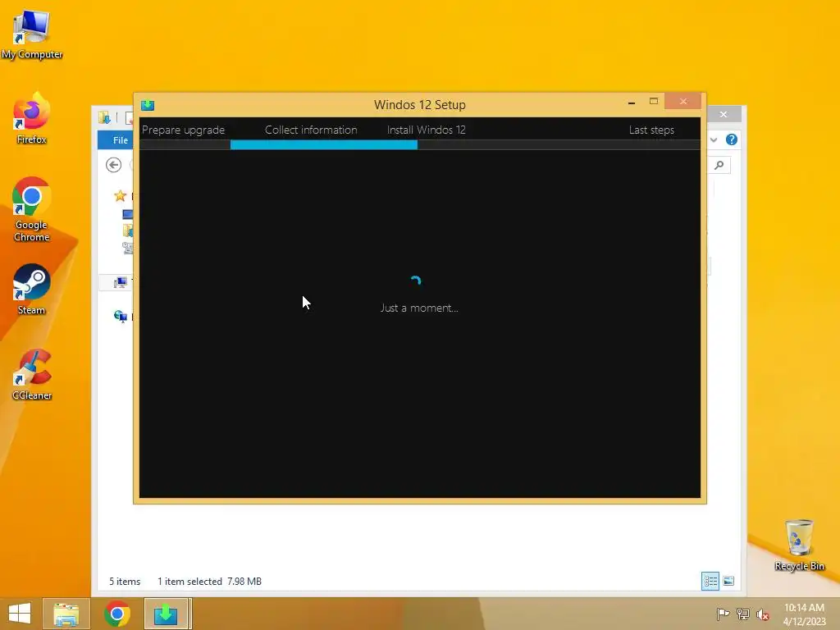Go back in the Explorer window
Viewport: 840px width, 630px height.
[x=113, y=165]
